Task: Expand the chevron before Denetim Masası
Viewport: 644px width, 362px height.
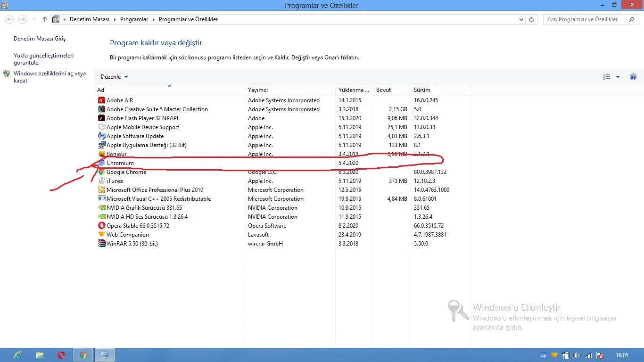Action: pos(64,19)
